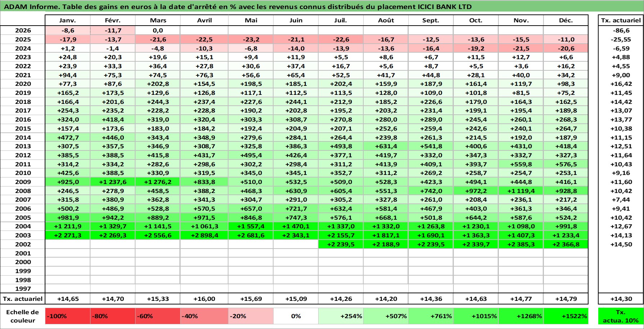The image size is (644, 329).
Task: Click the overall actuarial rate +14,30
Action: tap(621, 299)
